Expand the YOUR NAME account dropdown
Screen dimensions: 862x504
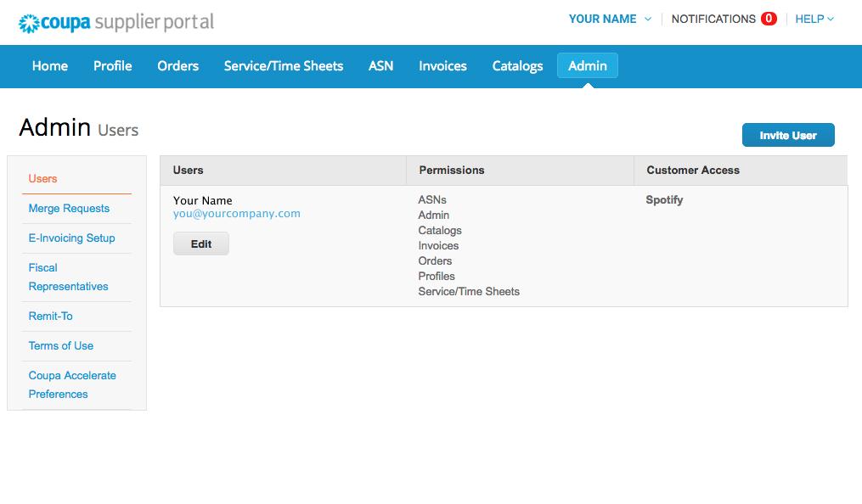[x=608, y=19]
